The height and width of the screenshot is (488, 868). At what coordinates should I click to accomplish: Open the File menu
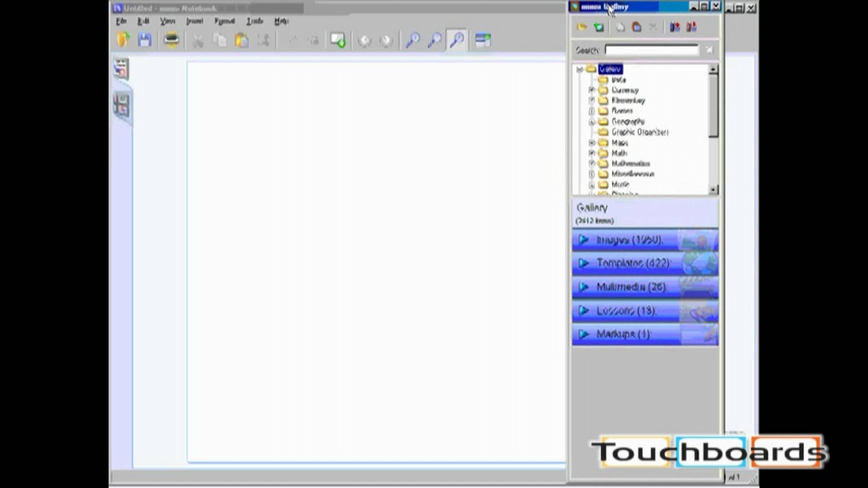coord(121,22)
